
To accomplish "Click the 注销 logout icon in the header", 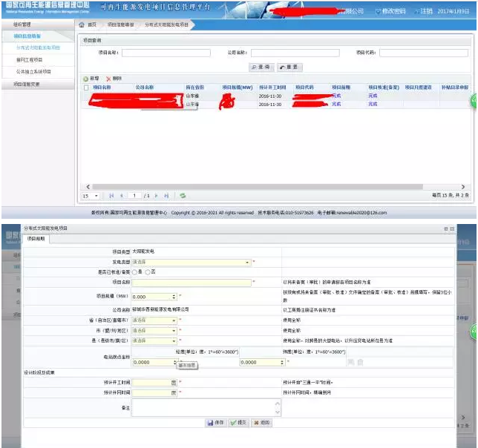I will [x=416, y=12].
